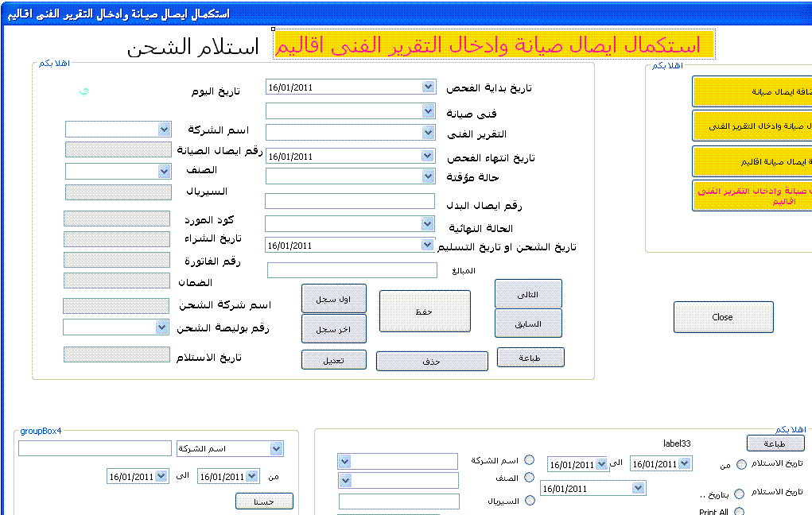This screenshot has height=515, width=812.
Task: Open the تاريخ الشحن او تاريخ التسليم date dropdown
Action: click(427, 245)
